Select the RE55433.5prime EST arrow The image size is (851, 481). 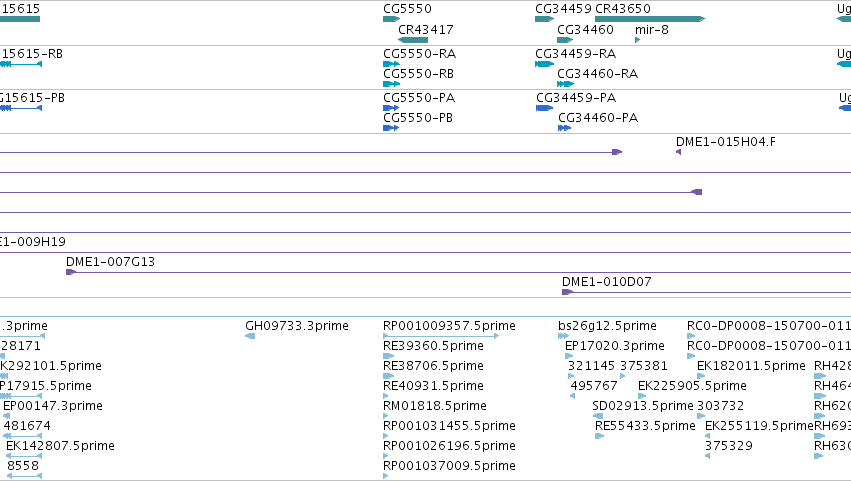pos(600,436)
